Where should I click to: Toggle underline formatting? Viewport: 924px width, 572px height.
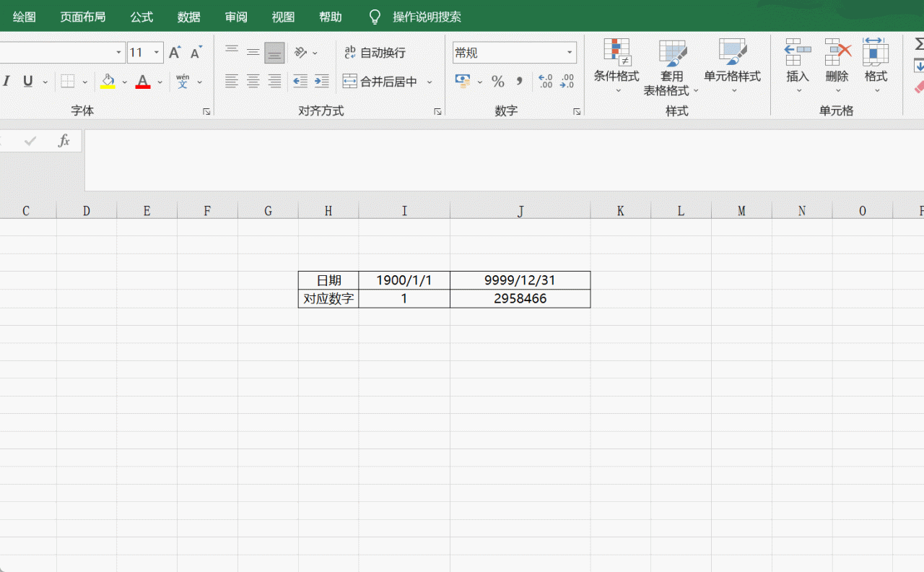tap(28, 82)
